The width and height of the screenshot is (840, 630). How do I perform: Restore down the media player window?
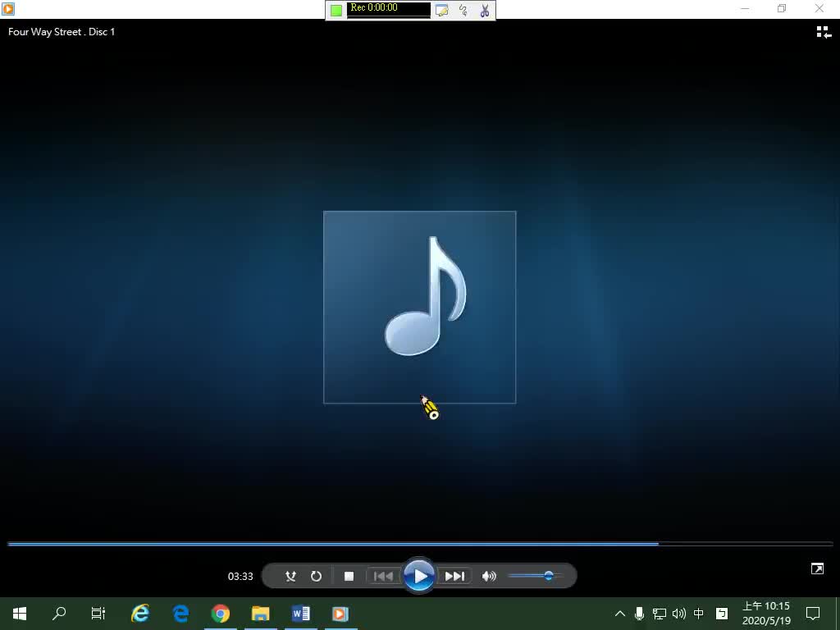click(x=782, y=8)
